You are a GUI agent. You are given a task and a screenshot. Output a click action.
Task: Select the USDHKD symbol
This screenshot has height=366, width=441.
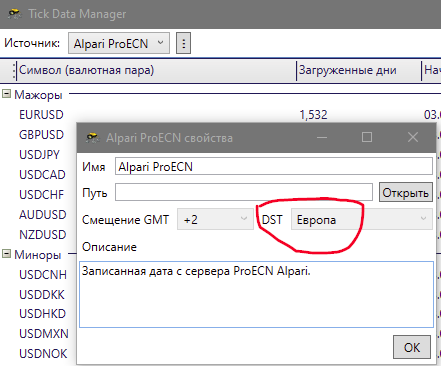click(42, 314)
